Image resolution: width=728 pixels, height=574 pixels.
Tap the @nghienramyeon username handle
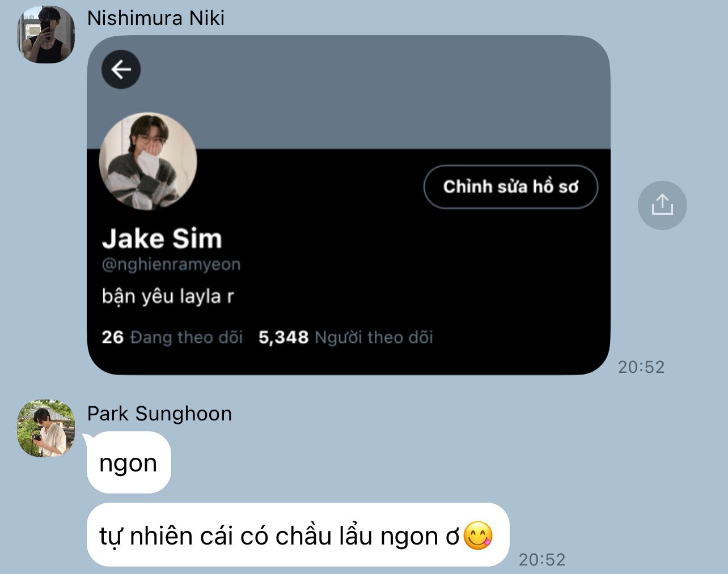(171, 265)
